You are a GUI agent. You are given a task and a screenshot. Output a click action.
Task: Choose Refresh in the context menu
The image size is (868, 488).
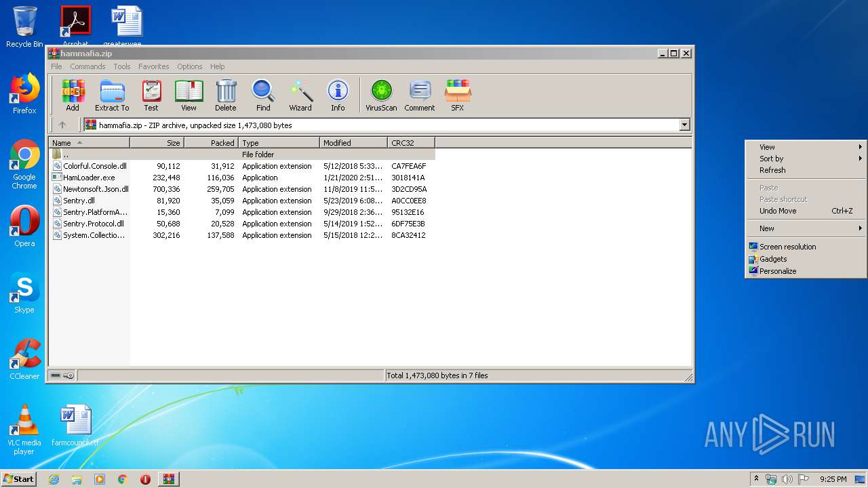806,170
